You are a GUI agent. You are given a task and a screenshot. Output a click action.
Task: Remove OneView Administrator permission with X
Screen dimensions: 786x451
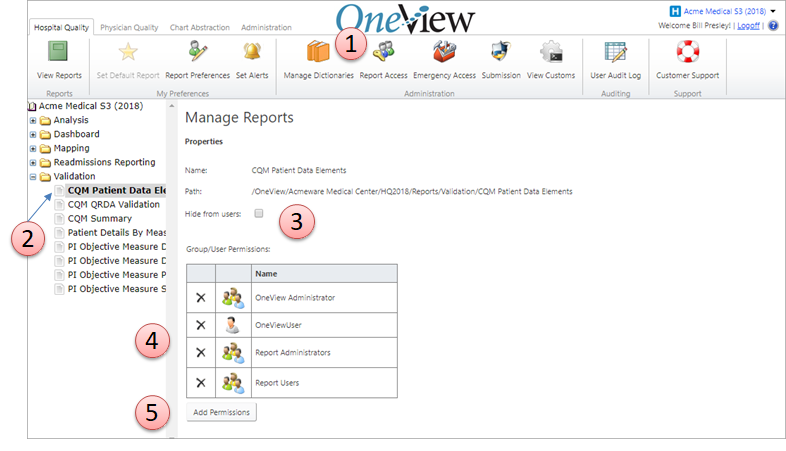tap(200, 297)
